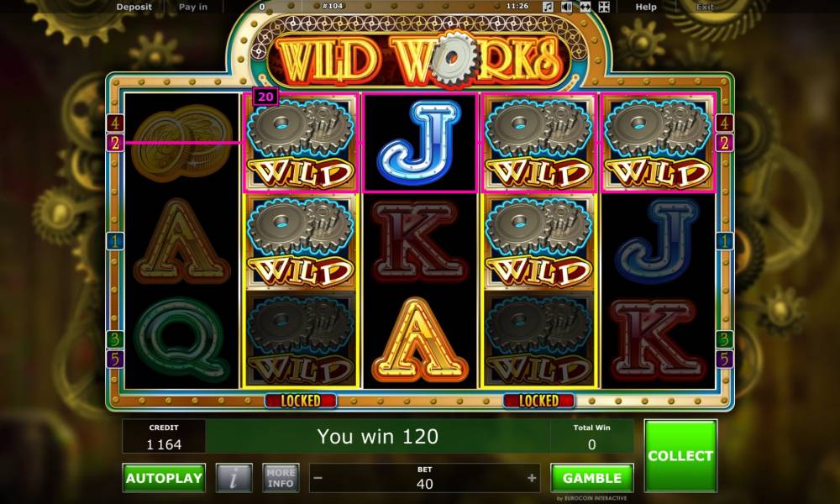Click the Pay in menu item
The width and height of the screenshot is (840, 504).
(x=193, y=7)
